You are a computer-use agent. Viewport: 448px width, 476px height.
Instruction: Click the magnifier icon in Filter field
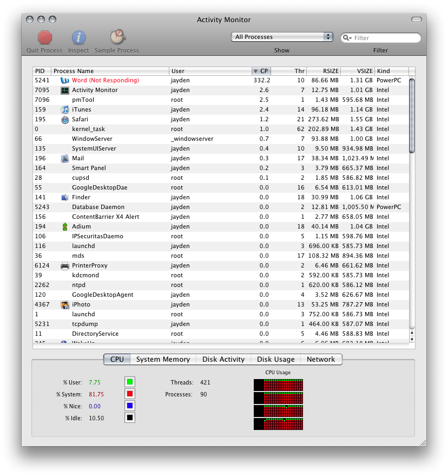click(x=347, y=38)
